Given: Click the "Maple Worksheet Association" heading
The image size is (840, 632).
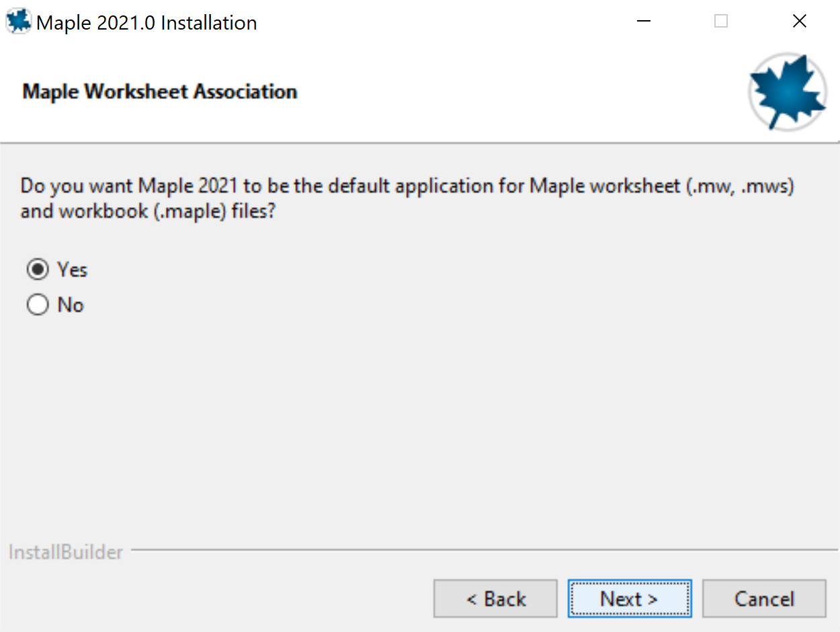Looking at the screenshot, I should 160,91.
